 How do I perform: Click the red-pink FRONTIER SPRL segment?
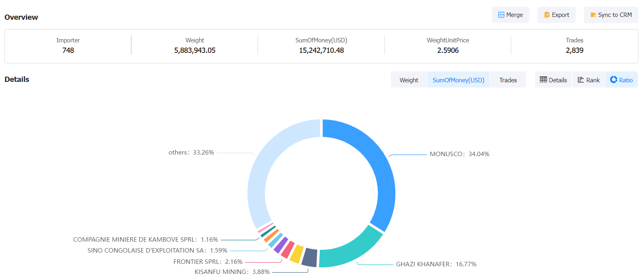click(x=288, y=250)
